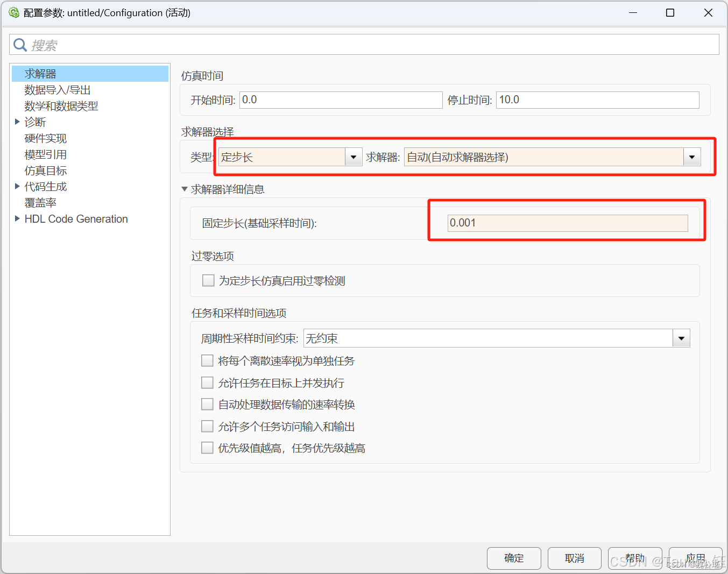
Task: Expand the 诊断 tree section
Action: [x=17, y=122]
